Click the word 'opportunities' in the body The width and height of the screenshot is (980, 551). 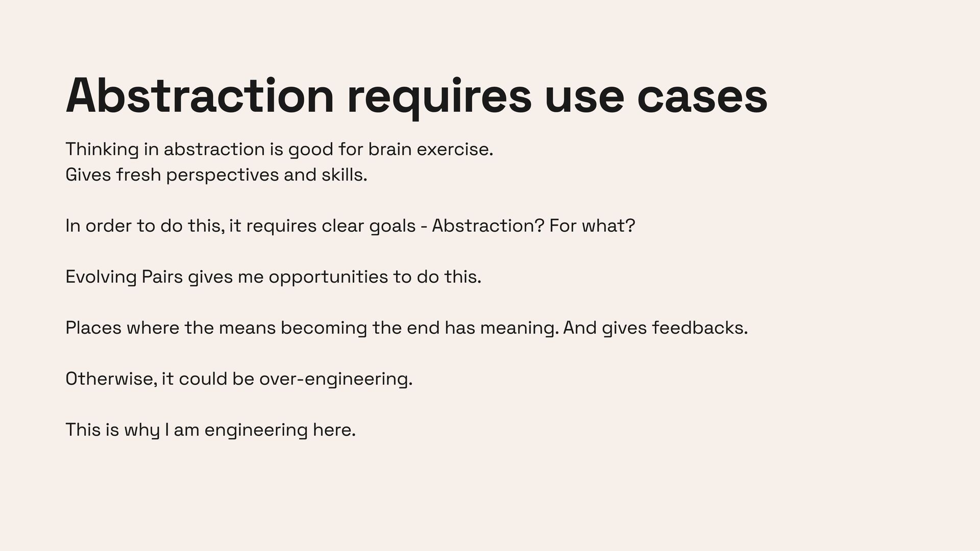(x=328, y=277)
